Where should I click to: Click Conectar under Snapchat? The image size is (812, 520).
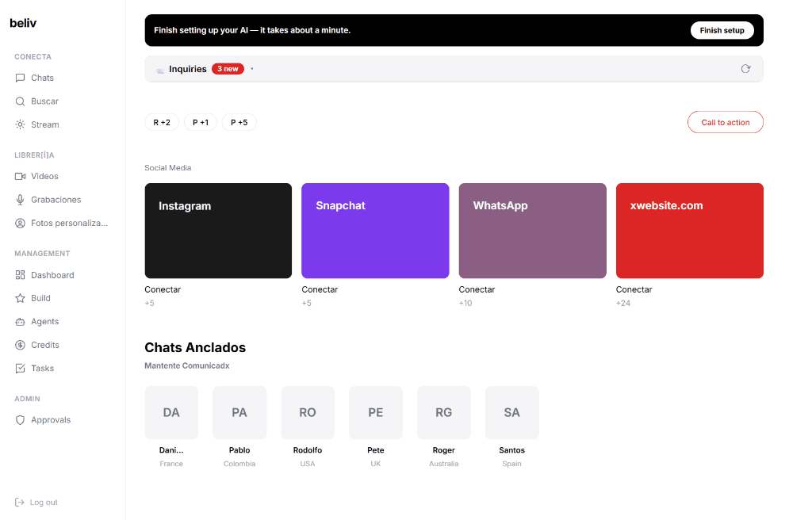pos(320,289)
